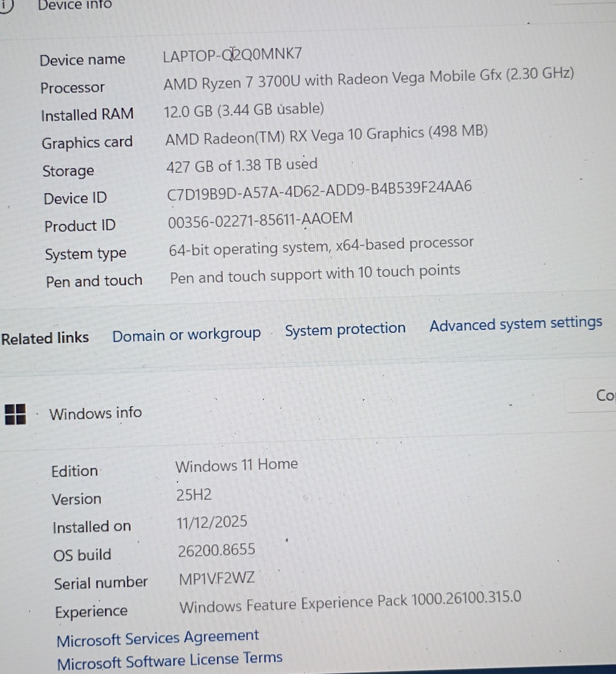Click the Serial number label

point(101,583)
